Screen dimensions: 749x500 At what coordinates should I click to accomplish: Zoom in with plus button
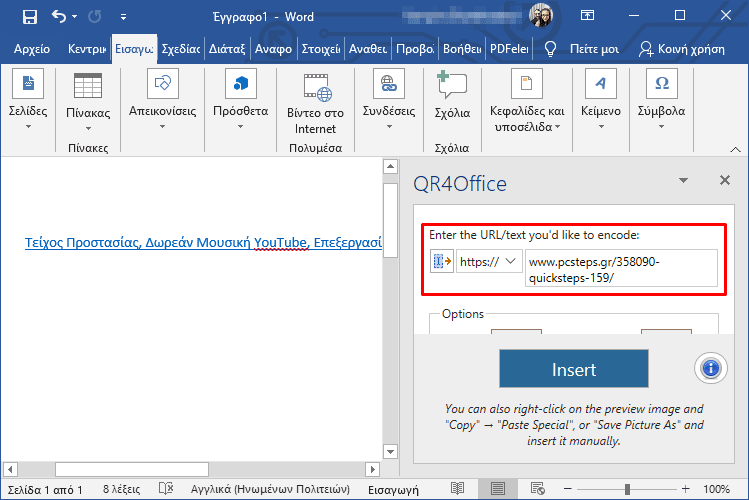pyautogui.click(x=685, y=489)
